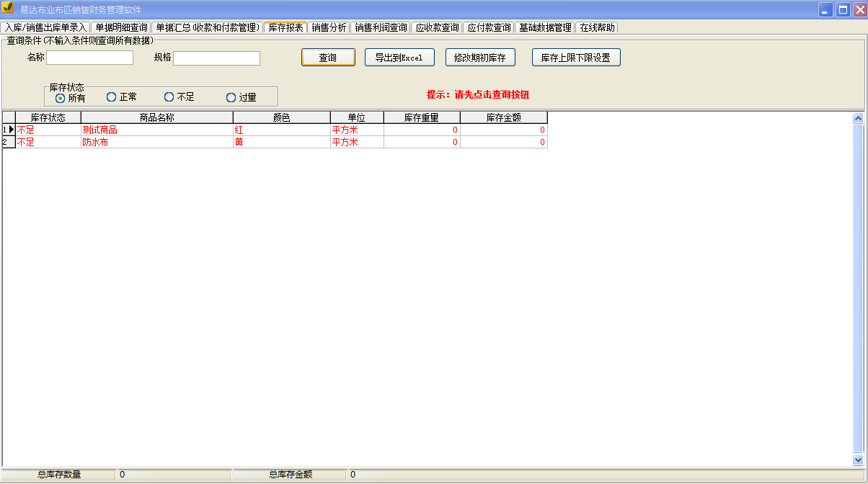Screen dimensions: 868x484
Task: Minimize the application window
Action: tap(825, 10)
